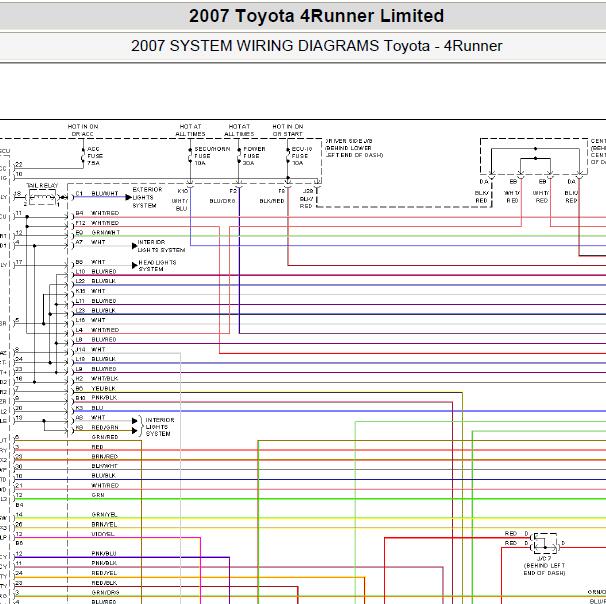Viewport: 606px width, 604px height.
Task: Select the B6 YEL/BLK wire label
Action: 95,388
